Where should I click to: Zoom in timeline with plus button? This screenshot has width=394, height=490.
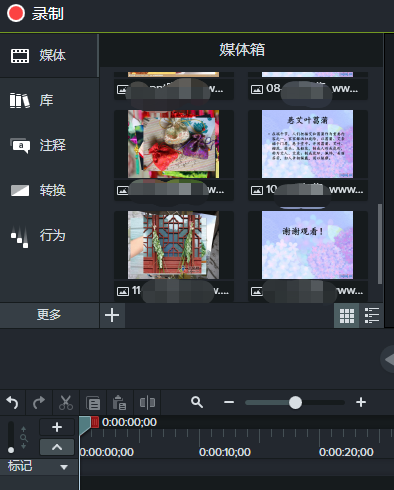(x=361, y=402)
